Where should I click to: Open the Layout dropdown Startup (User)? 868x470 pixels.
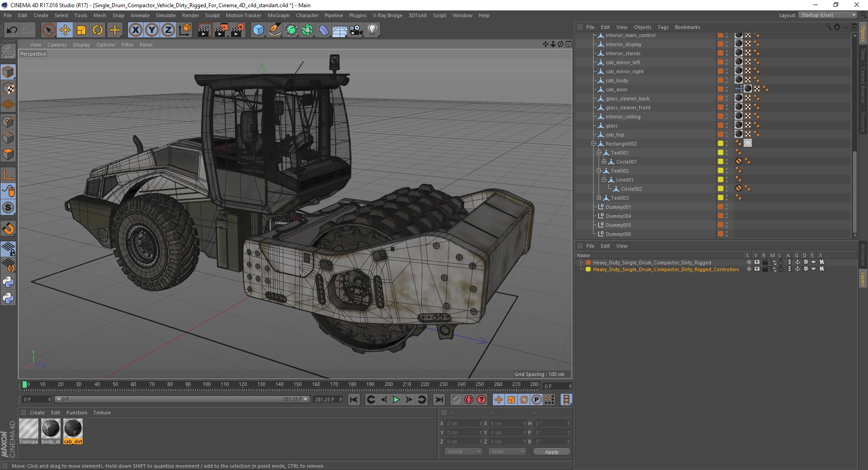828,15
